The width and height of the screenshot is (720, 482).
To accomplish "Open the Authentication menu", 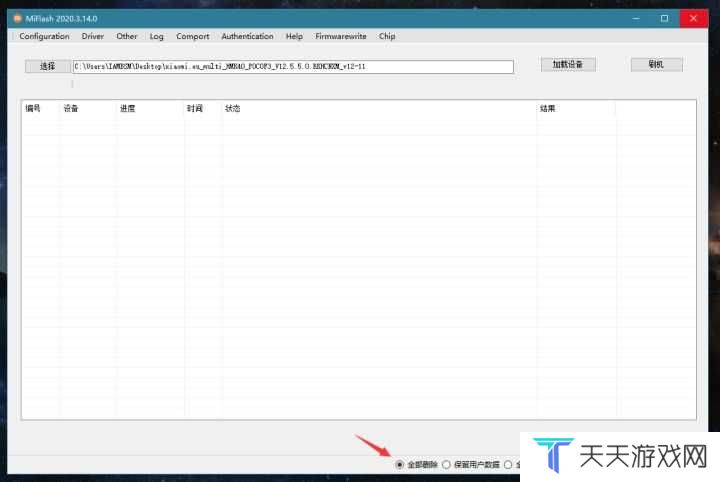I will (248, 36).
